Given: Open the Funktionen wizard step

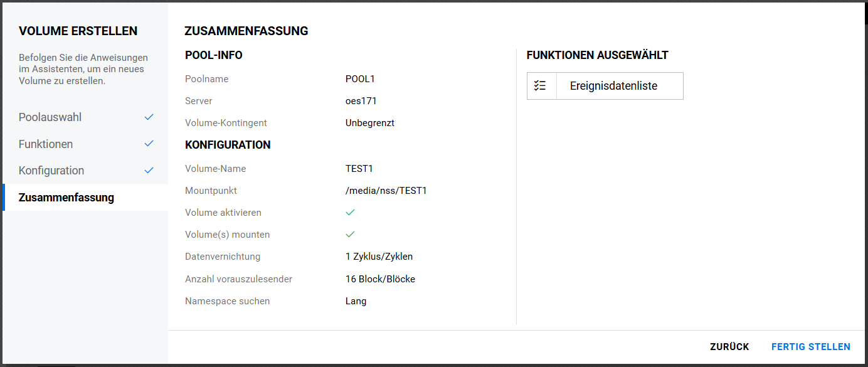Looking at the screenshot, I should 46,144.
